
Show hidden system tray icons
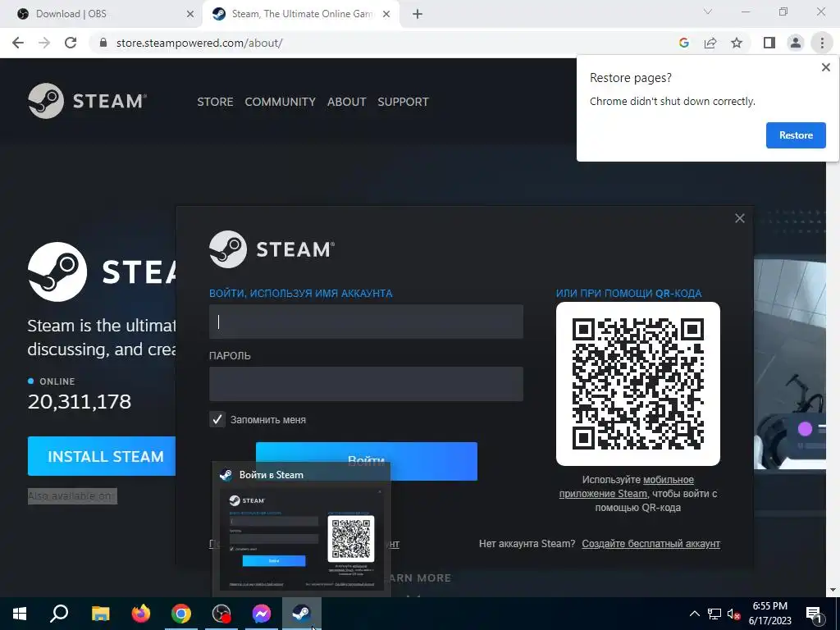coord(694,614)
